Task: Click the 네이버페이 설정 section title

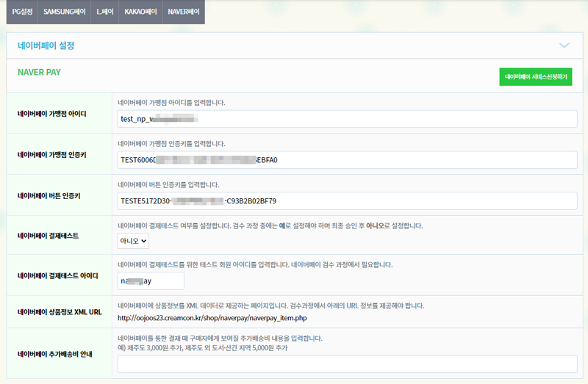Action: [x=46, y=46]
